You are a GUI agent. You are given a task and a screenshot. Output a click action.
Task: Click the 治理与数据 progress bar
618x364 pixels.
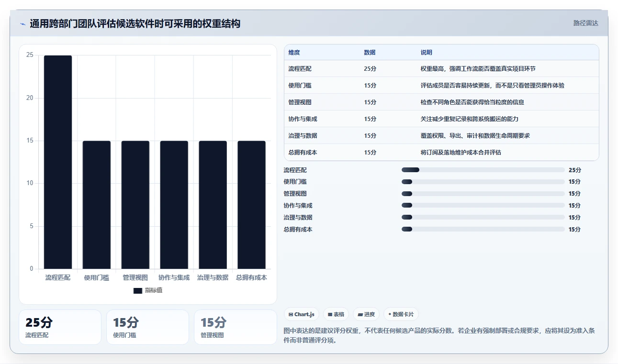tap(483, 218)
